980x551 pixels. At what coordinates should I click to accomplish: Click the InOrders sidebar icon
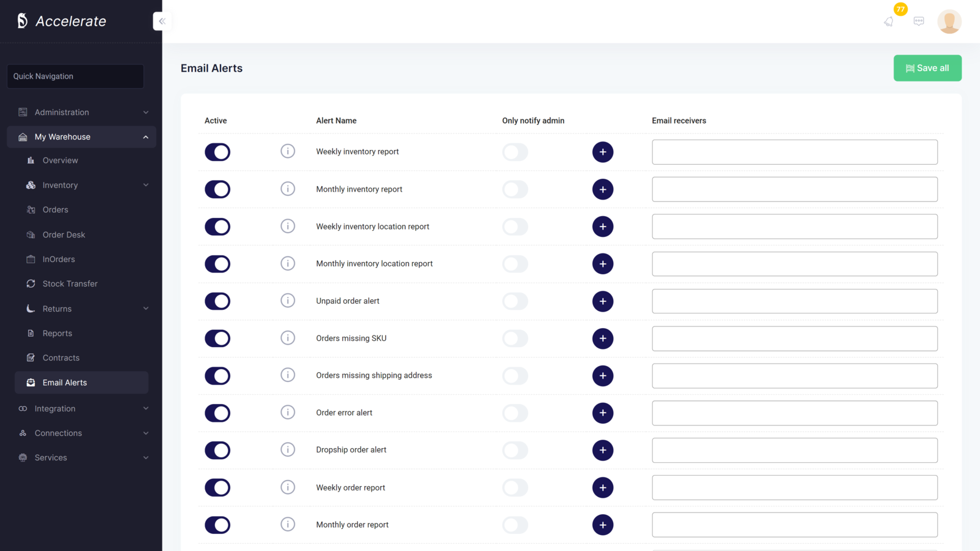tap(30, 259)
